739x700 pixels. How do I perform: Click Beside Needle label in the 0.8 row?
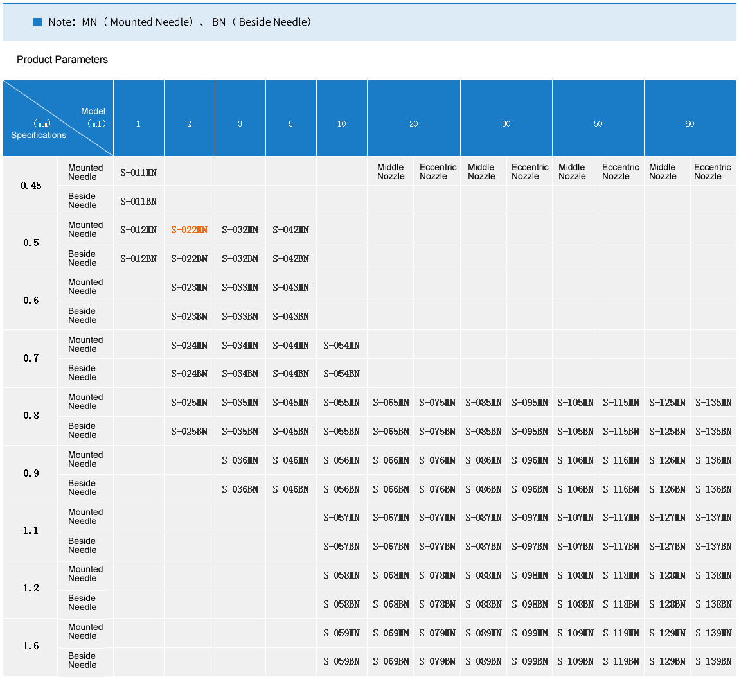(x=82, y=431)
